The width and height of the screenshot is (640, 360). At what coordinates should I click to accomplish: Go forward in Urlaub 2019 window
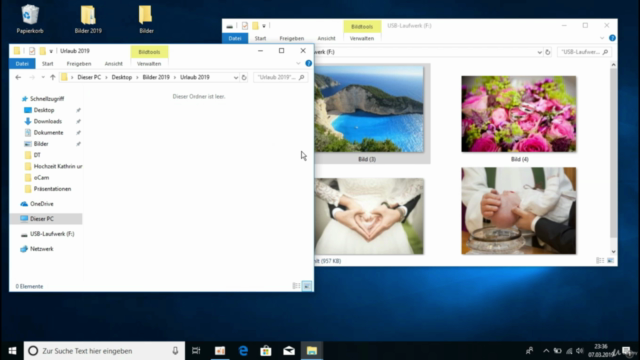click(x=31, y=77)
